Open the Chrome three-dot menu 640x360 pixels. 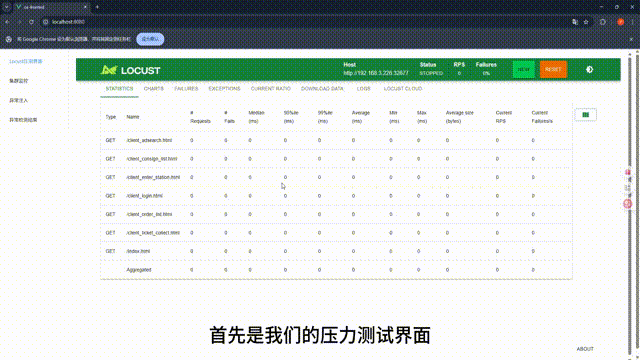click(632, 22)
